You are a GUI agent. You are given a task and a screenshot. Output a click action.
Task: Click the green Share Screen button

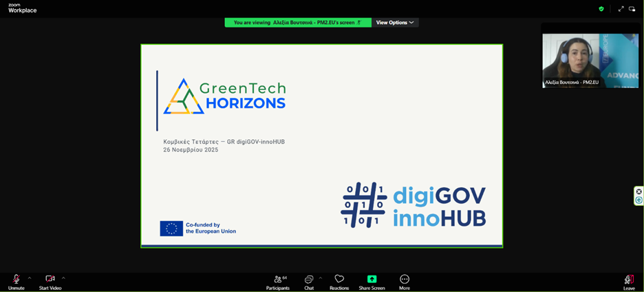pos(372,281)
